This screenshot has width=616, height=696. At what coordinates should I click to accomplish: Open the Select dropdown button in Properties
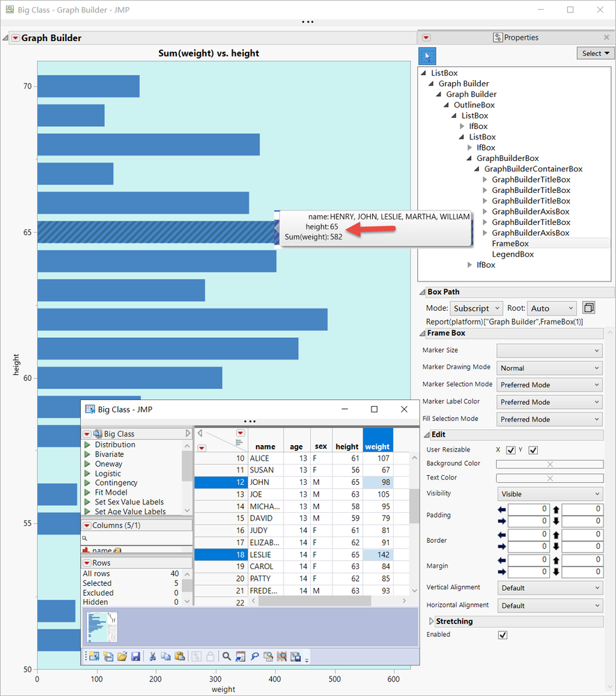point(596,53)
